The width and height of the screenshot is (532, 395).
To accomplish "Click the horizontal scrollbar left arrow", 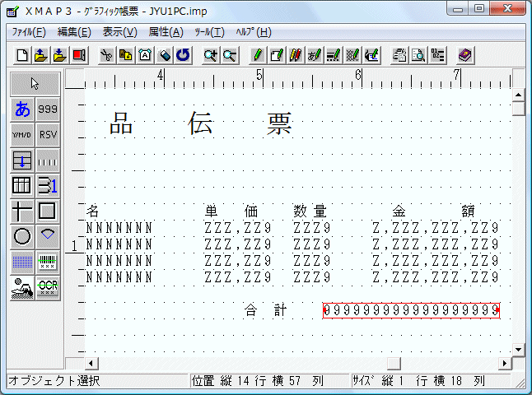I will click(x=91, y=364).
